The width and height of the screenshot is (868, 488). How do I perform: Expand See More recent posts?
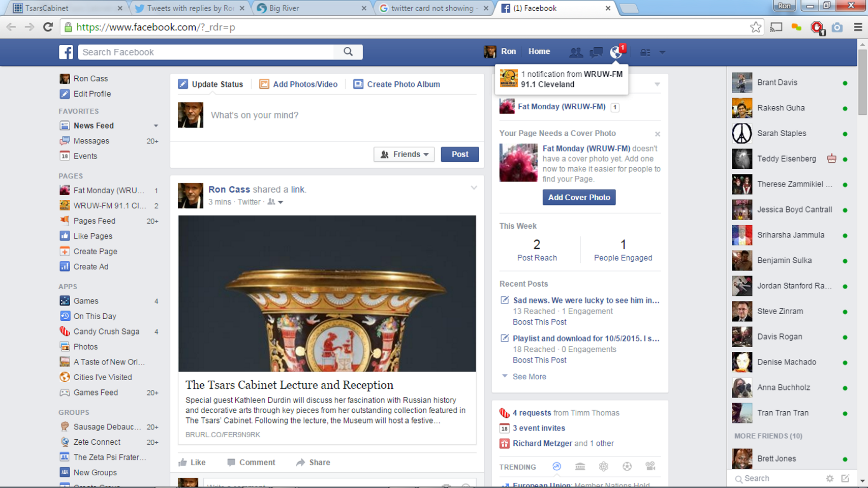coord(529,377)
